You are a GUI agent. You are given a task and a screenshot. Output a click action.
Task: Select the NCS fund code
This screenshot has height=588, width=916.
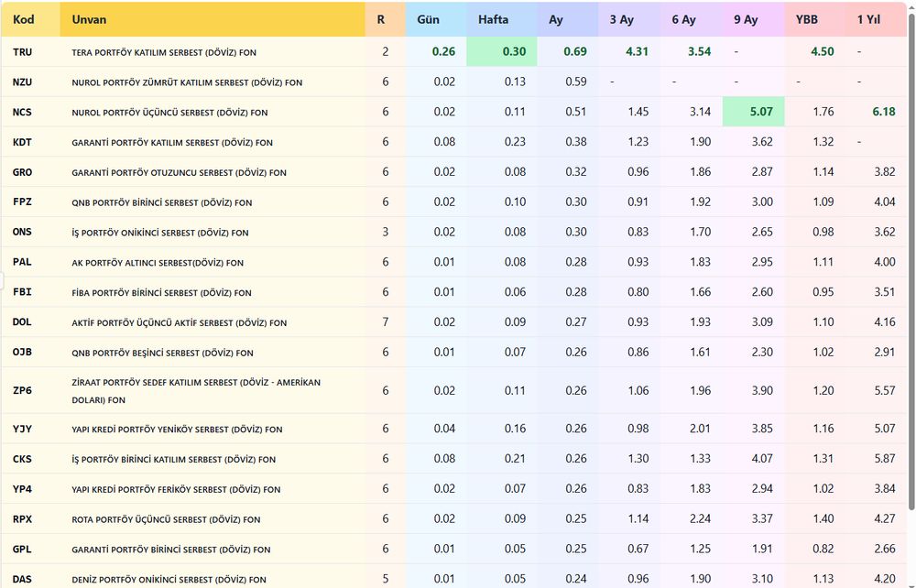coord(22,112)
